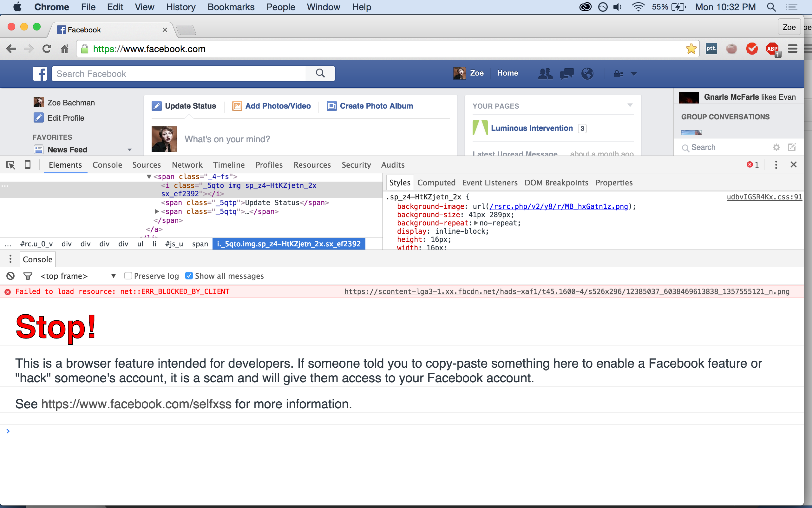Open the udbvIGSR4Kx.css:91 source link
Screen dimensions: 812x508
coord(764,197)
